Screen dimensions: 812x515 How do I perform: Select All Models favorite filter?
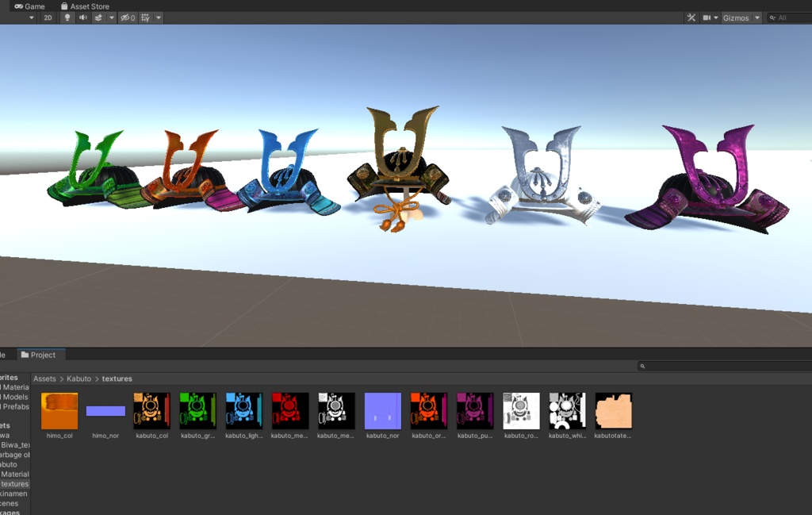click(14, 397)
